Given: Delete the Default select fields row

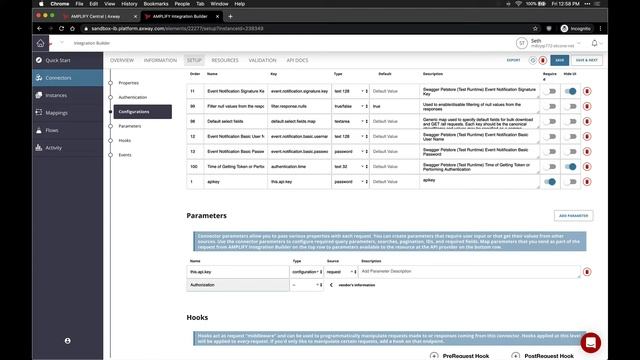Looking at the screenshot, I should coord(587,122).
